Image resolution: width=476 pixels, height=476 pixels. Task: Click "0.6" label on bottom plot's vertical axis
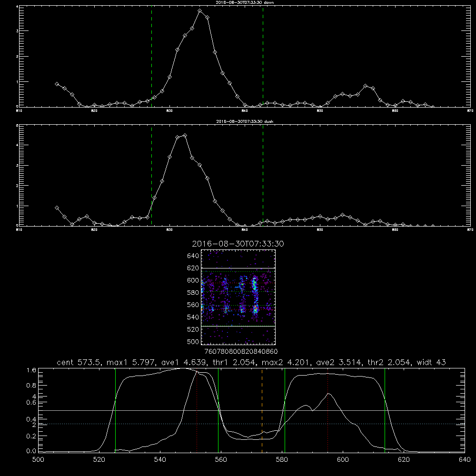tap(31, 402)
